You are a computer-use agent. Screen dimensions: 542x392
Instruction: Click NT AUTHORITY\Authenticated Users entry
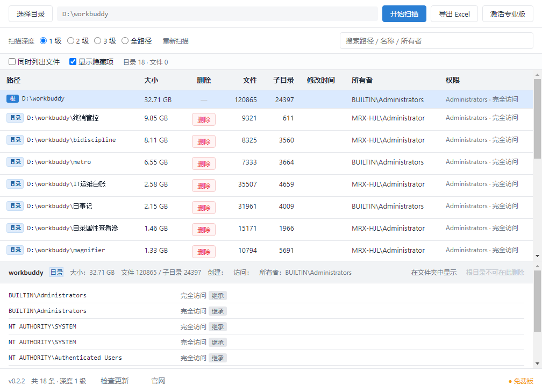point(66,358)
